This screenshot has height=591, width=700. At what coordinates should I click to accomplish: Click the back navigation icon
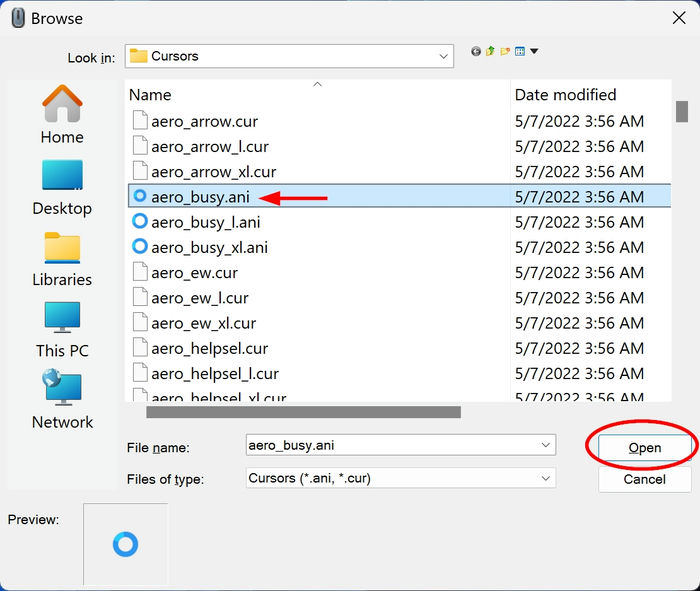pos(476,51)
